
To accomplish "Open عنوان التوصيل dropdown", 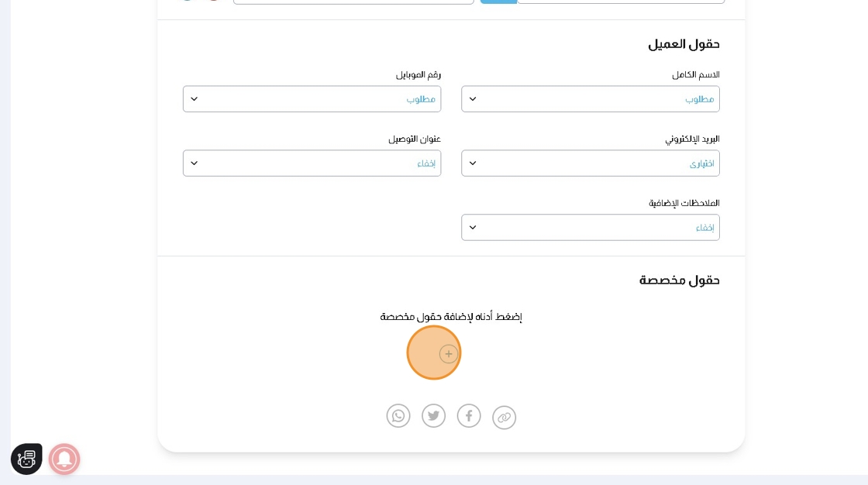I will tap(312, 163).
